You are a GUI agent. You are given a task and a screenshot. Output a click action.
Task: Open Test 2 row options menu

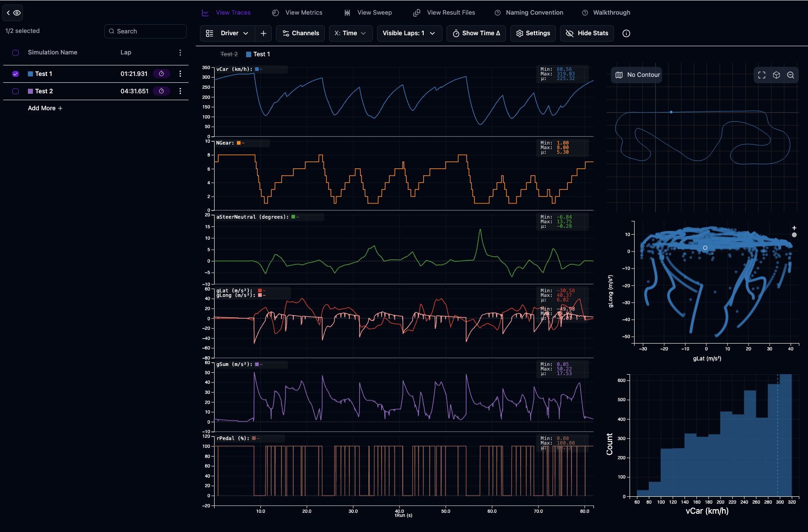[x=180, y=91]
